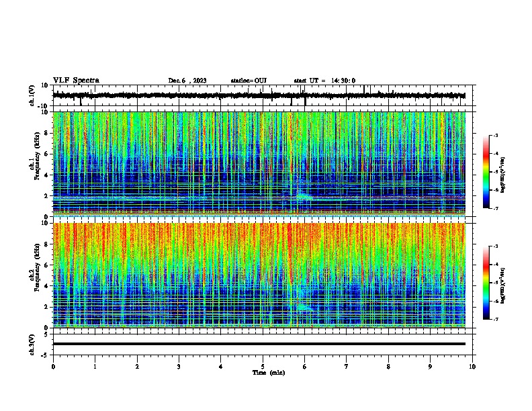Click the 'start UT = 14:30:0' text
The image size is (532, 411).
click(324, 81)
